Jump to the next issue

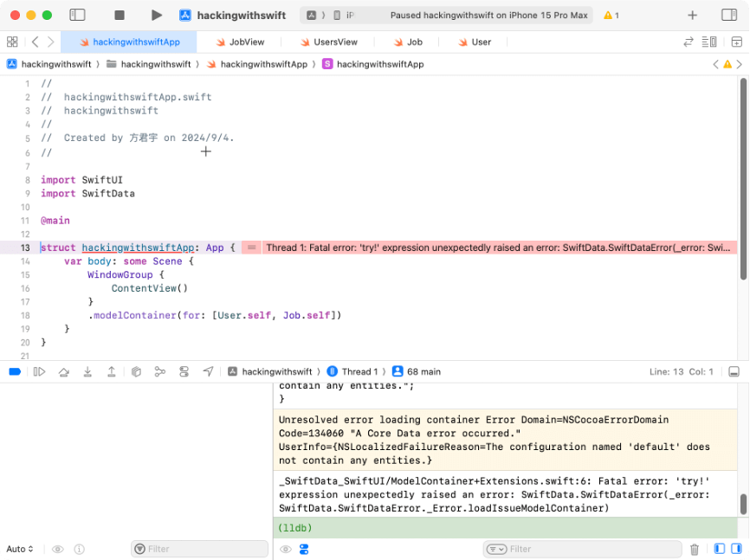coord(739,64)
